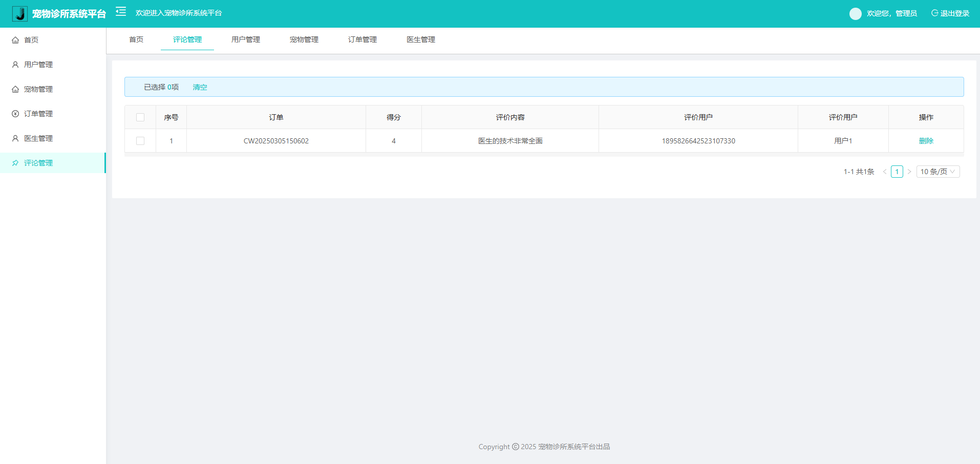This screenshot has width=980, height=464.
Task: Open the 订单管理 tab
Action: click(363, 39)
